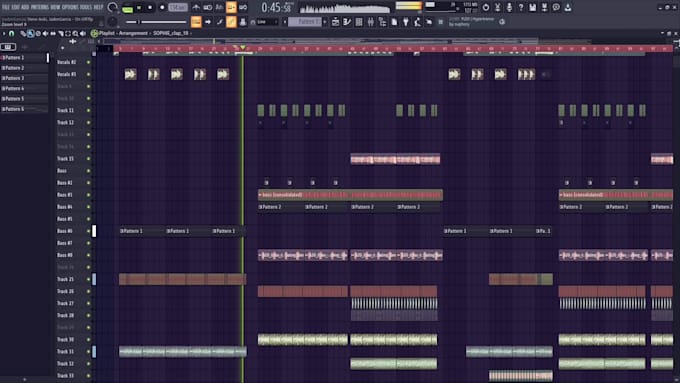The height and width of the screenshot is (383, 680).
Task: Toggle the metronome icon in the recording panel
Action: click(x=196, y=7)
